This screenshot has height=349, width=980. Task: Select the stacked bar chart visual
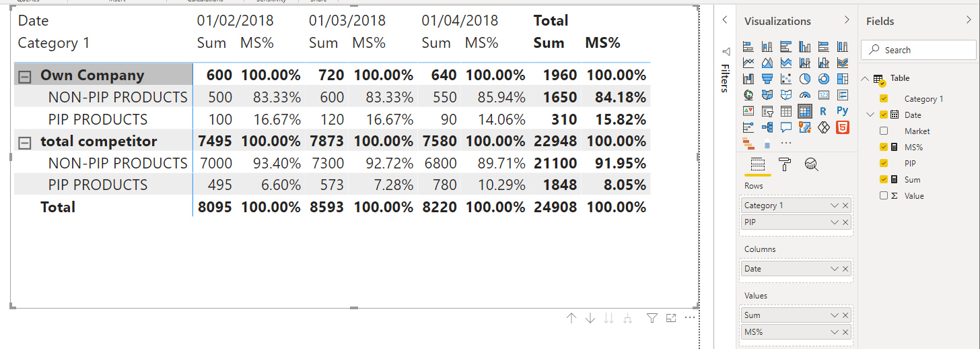click(748, 46)
